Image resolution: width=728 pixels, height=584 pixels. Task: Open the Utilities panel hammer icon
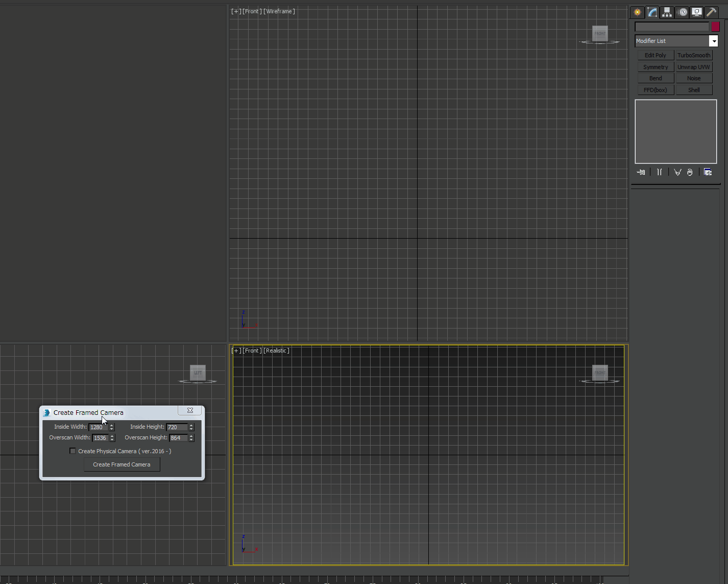[x=711, y=12]
